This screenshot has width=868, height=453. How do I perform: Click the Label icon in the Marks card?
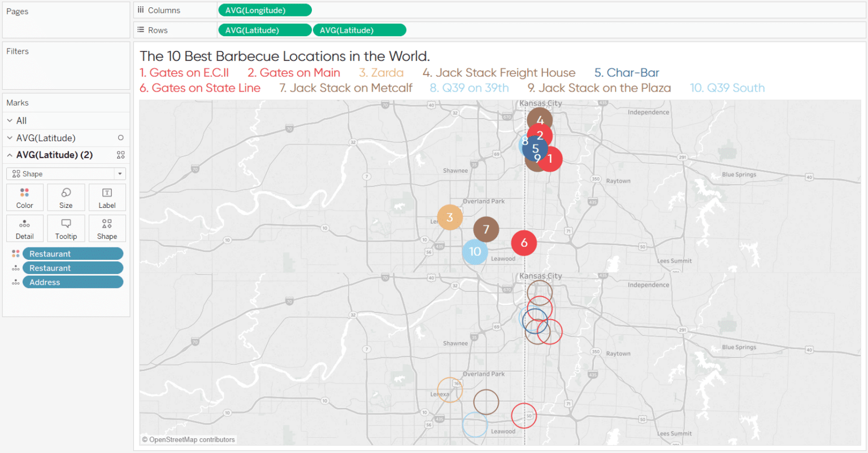point(107,197)
